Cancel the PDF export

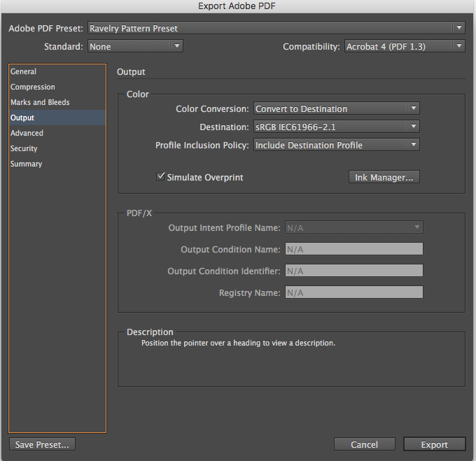(x=364, y=444)
